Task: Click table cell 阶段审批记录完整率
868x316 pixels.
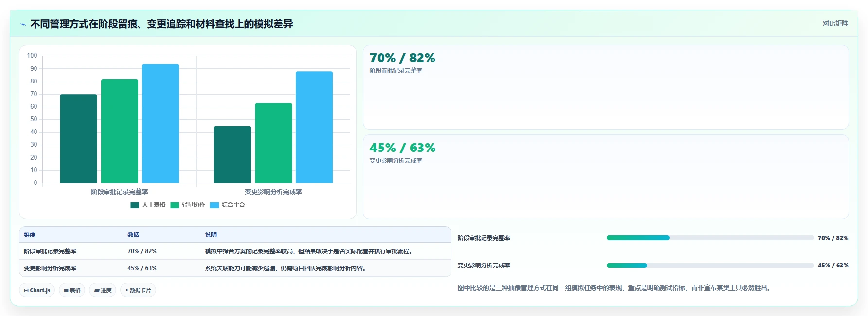Action: click(50, 251)
